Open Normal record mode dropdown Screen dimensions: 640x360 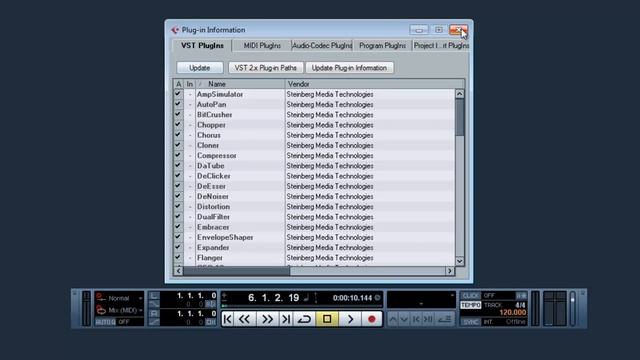(120, 298)
